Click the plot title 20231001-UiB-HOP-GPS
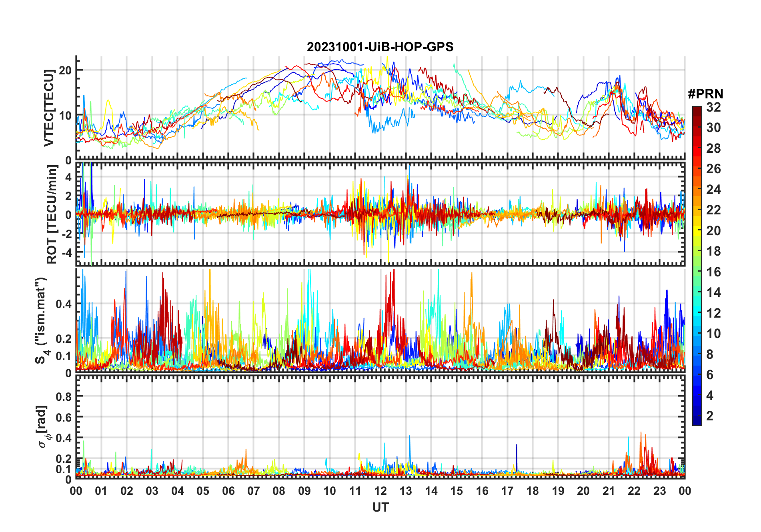 pos(380,47)
